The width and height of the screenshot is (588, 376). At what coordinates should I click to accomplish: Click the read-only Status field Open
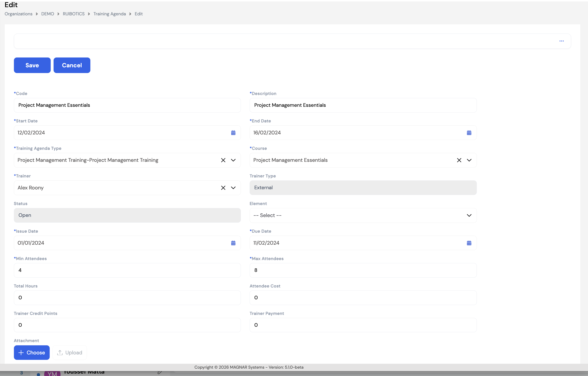click(127, 215)
